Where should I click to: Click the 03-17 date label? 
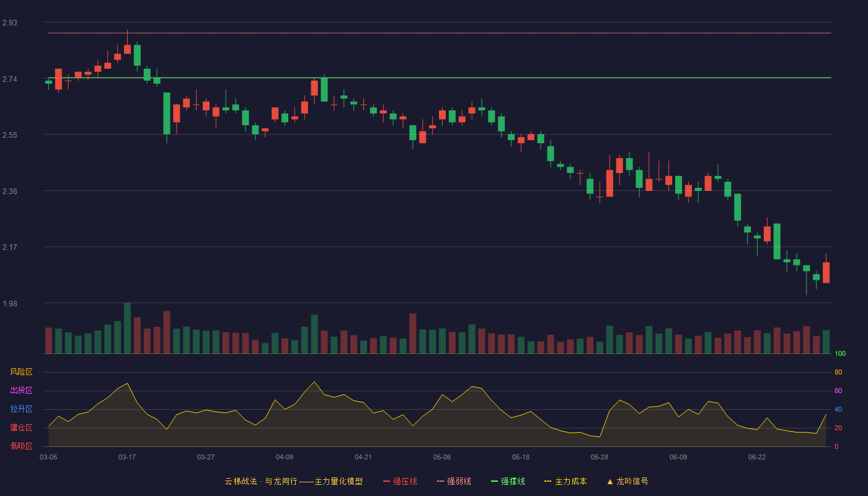click(127, 457)
